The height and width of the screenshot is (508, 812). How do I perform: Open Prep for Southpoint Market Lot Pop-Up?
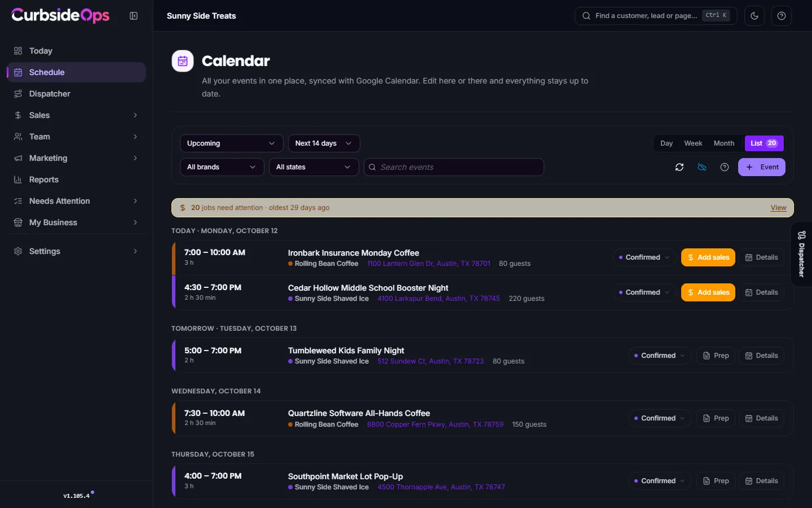coord(716,481)
